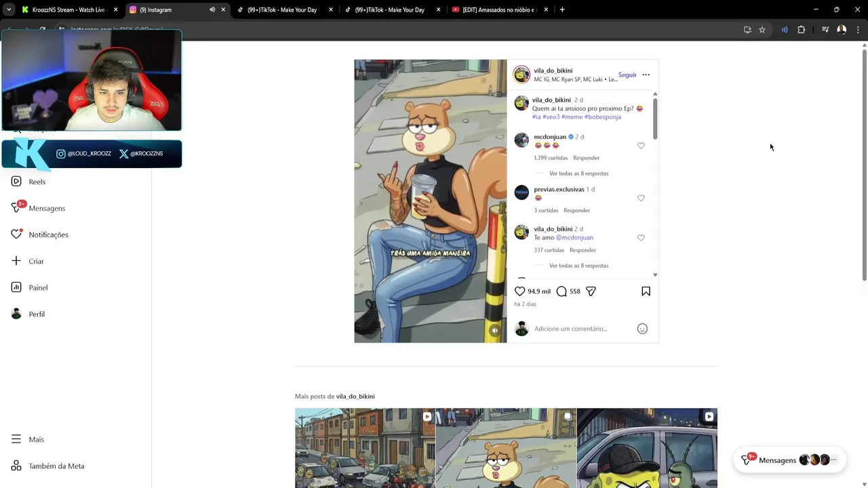This screenshot has height=488, width=868.
Task: Mute the Instagram tab audio icon
Action: point(212,9)
